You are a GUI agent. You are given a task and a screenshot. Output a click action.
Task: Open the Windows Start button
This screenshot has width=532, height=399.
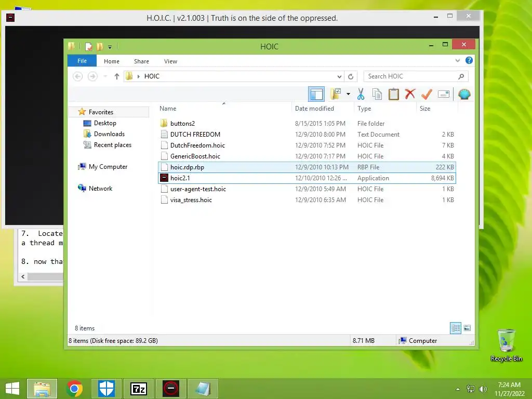click(12, 389)
